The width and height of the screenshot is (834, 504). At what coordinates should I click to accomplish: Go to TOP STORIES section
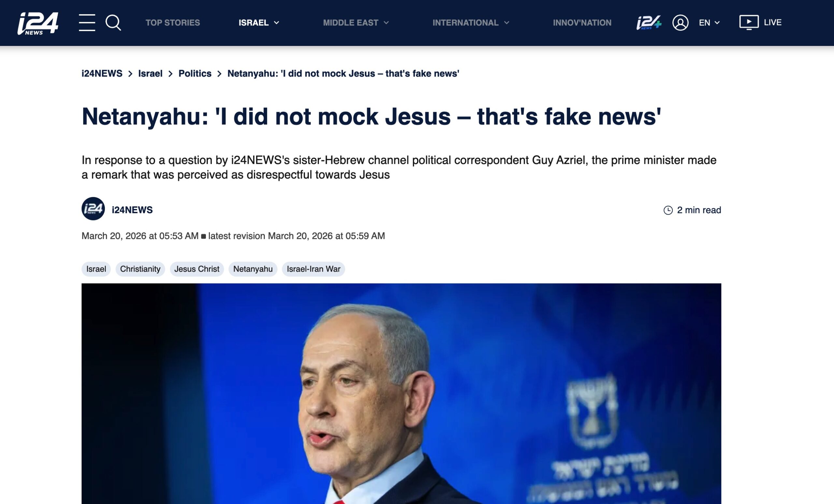pyautogui.click(x=173, y=23)
